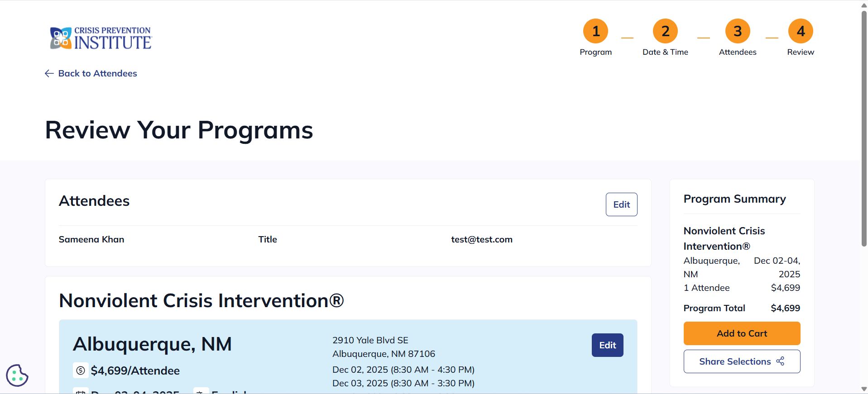
Task: Click Nonviolent Crisis Intervention® main heading
Action: pos(201,301)
